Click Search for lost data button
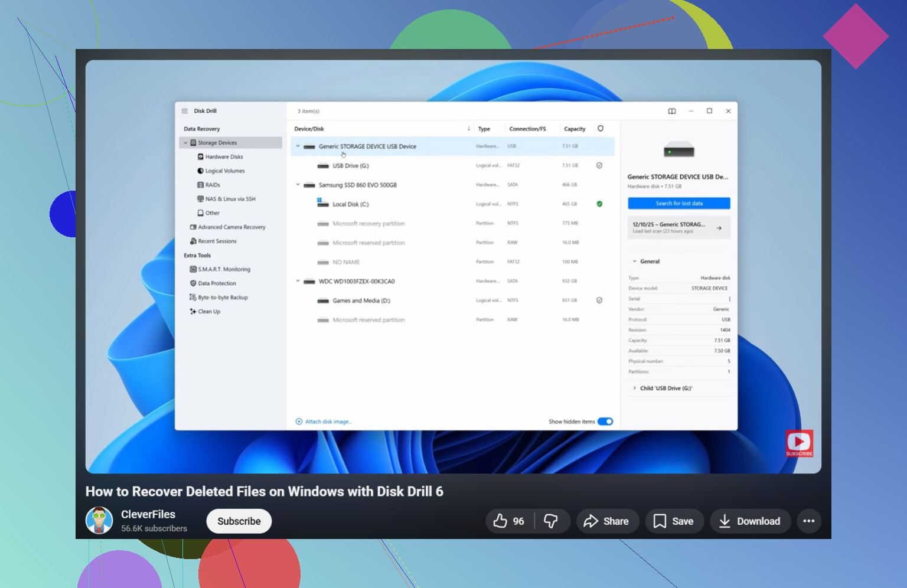Image resolution: width=907 pixels, height=588 pixels. tap(679, 203)
